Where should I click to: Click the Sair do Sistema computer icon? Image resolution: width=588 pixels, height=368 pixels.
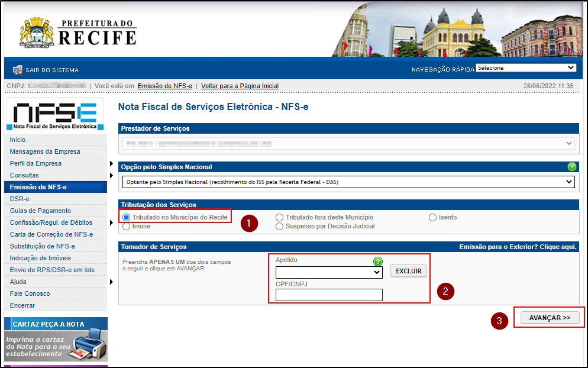tap(17, 70)
